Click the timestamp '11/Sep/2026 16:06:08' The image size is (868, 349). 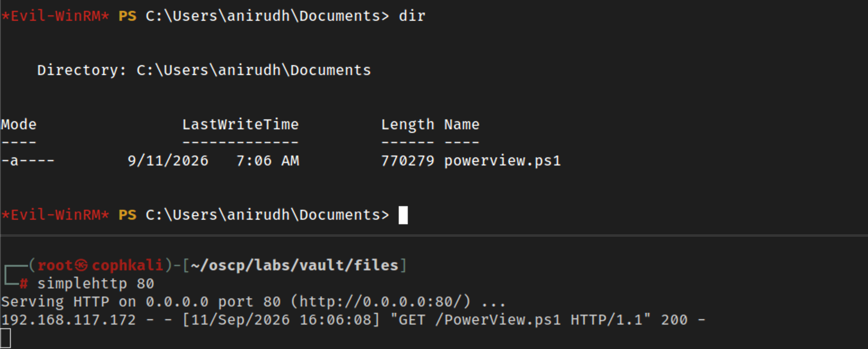[281, 320]
